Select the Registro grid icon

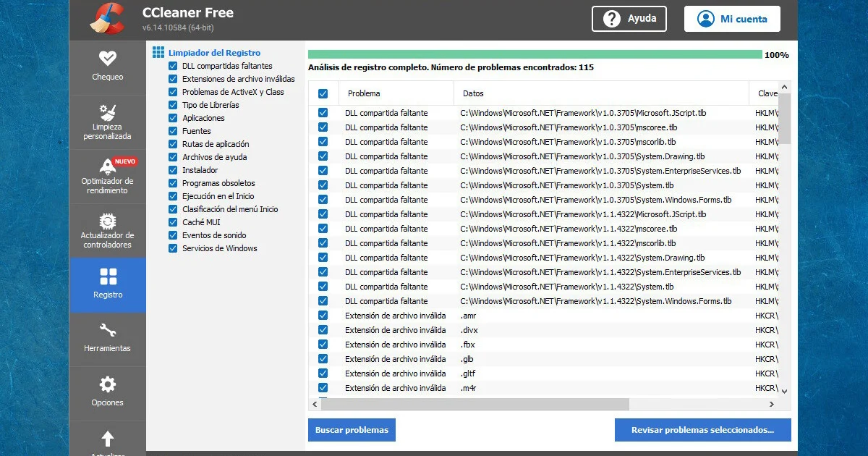(x=108, y=276)
